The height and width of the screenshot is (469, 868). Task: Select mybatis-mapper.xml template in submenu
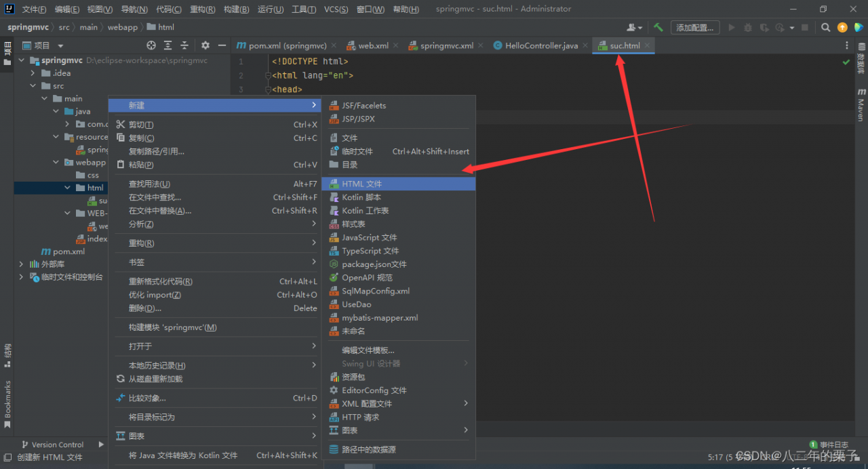point(399,318)
